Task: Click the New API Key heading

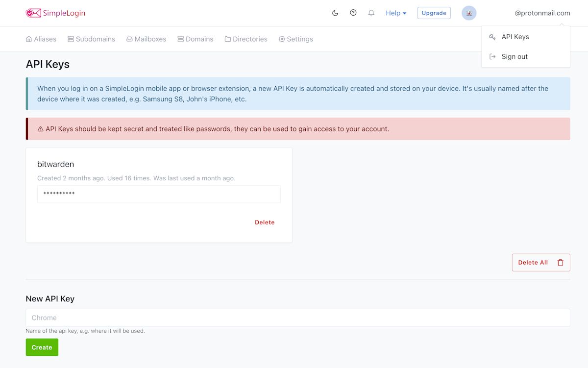Action: (x=50, y=298)
